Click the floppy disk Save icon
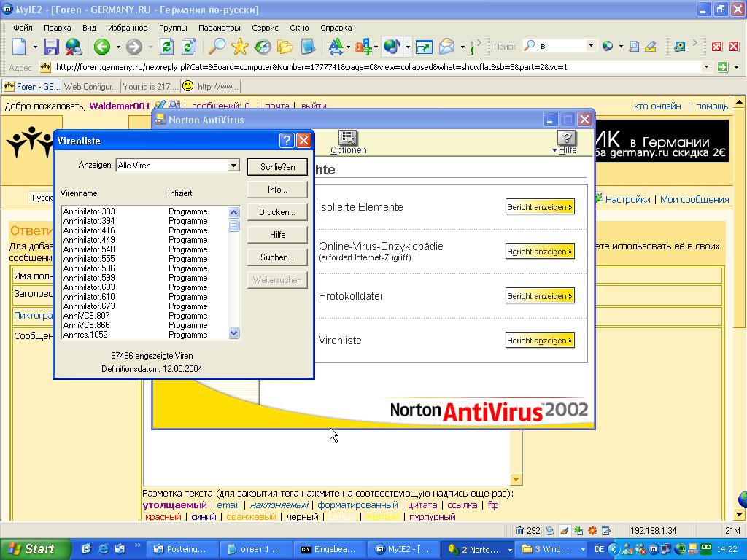The height and width of the screenshot is (560, 747). pos(52,47)
